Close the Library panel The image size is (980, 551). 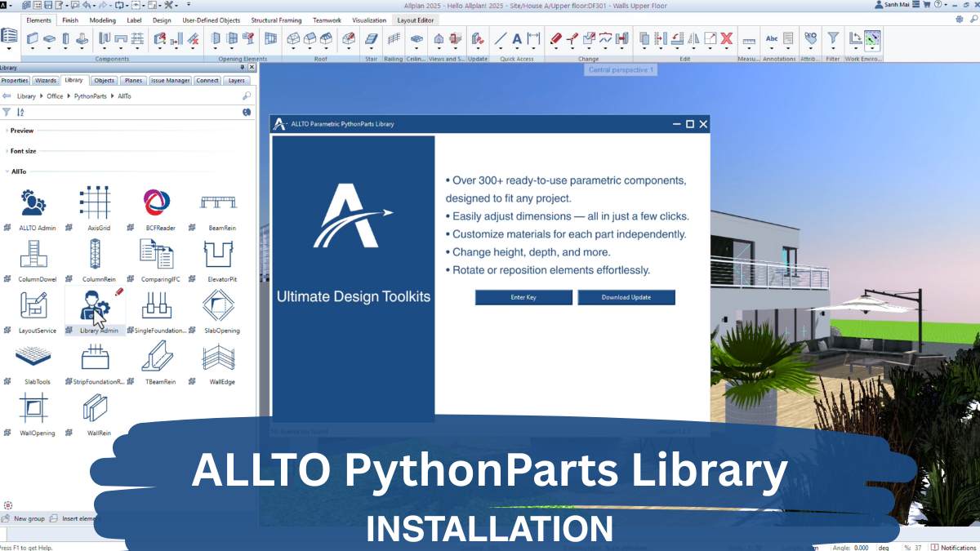click(251, 68)
